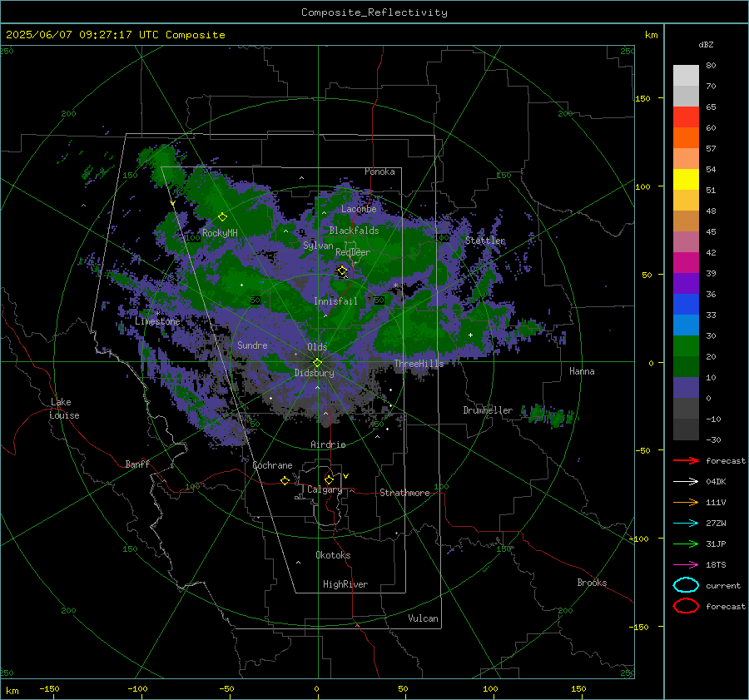
Task: Click the Sylvan label on map
Action: pos(318,246)
